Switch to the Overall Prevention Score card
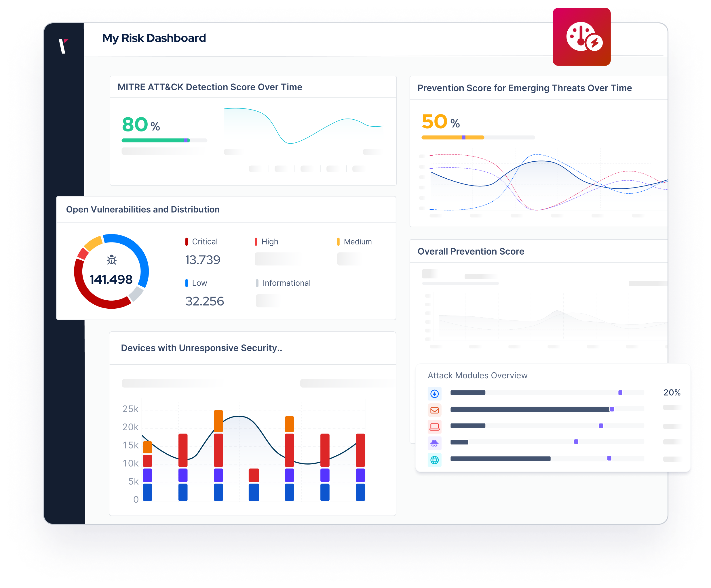 (x=471, y=251)
